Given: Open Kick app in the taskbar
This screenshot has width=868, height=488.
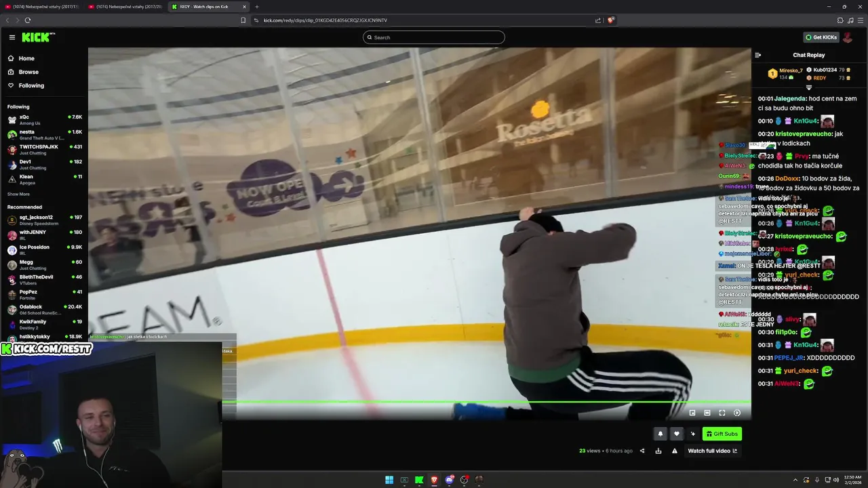Looking at the screenshot, I should point(419,480).
